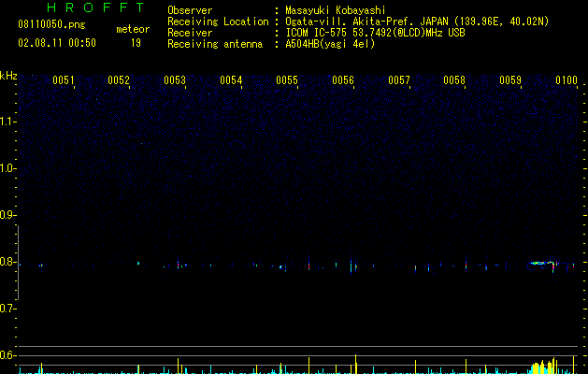Click the 0.6 frequency axis label
Image resolution: width=588 pixels, height=374 pixels.
[x=7, y=355]
